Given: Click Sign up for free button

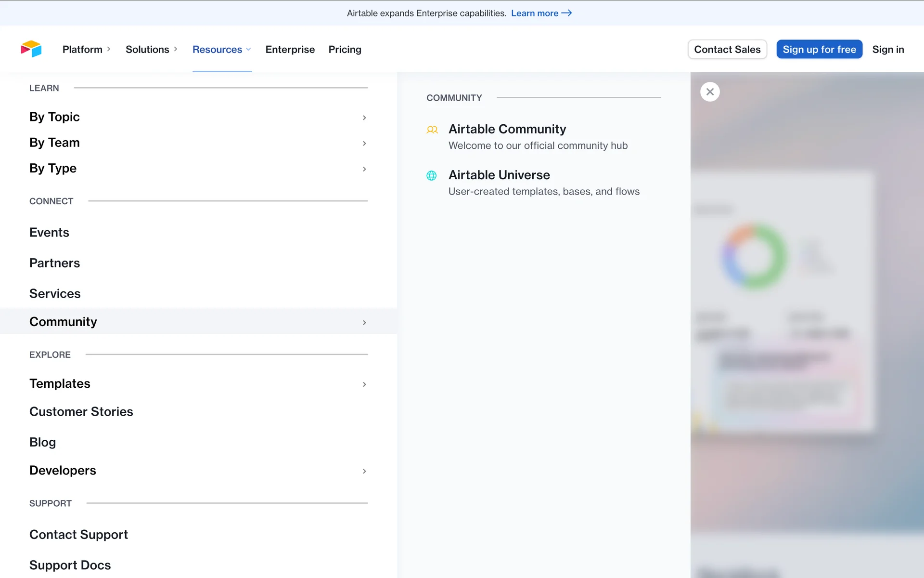Looking at the screenshot, I should coord(819,49).
